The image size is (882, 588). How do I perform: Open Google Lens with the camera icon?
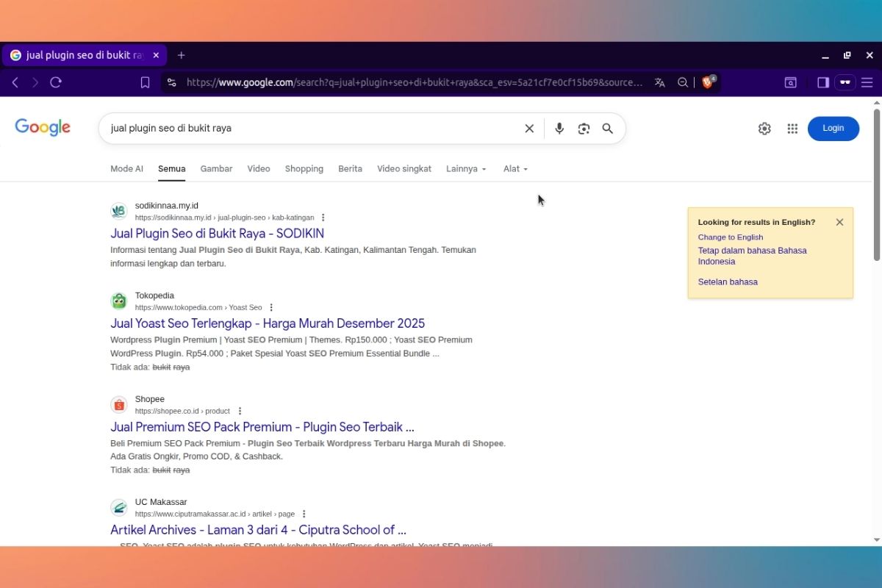tap(583, 128)
